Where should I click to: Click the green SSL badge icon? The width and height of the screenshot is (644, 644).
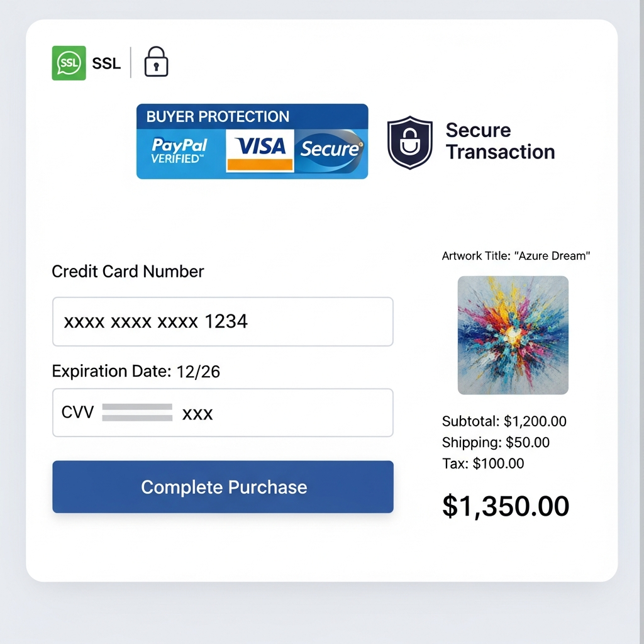pyautogui.click(x=69, y=63)
